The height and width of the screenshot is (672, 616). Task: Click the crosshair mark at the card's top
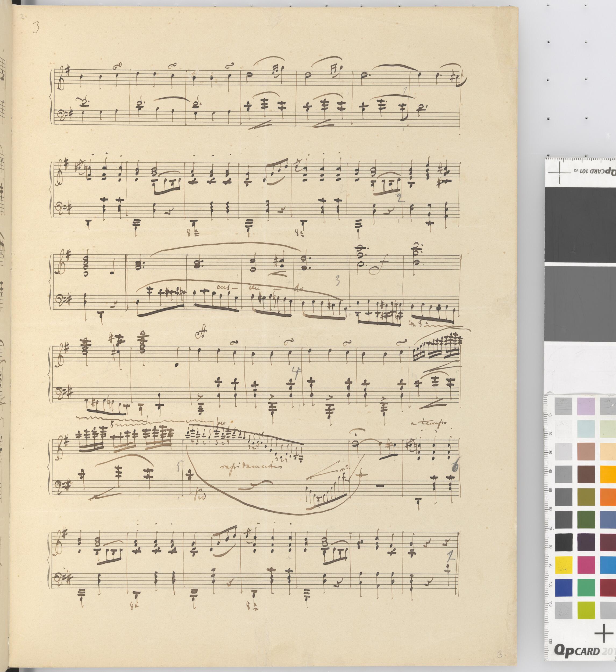pos(559,173)
